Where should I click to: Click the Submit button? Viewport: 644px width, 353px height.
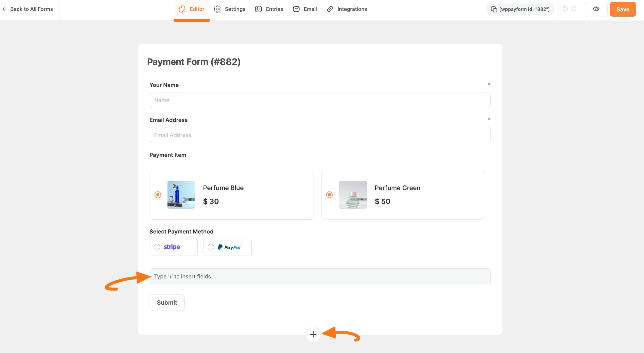pyautogui.click(x=167, y=302)
